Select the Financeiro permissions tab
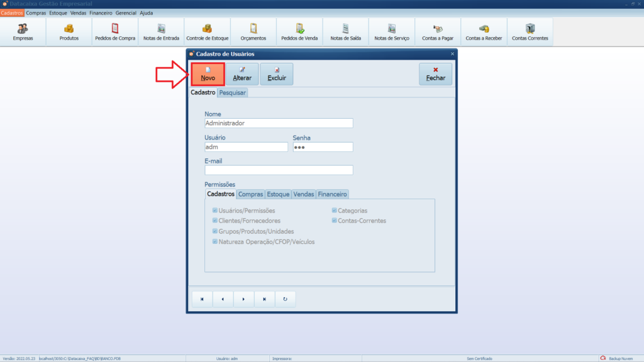 331,194
